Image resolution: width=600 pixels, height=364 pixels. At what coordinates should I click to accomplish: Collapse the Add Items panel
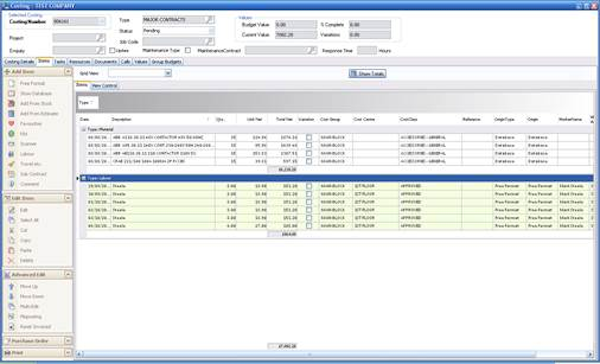click(68, 72)
